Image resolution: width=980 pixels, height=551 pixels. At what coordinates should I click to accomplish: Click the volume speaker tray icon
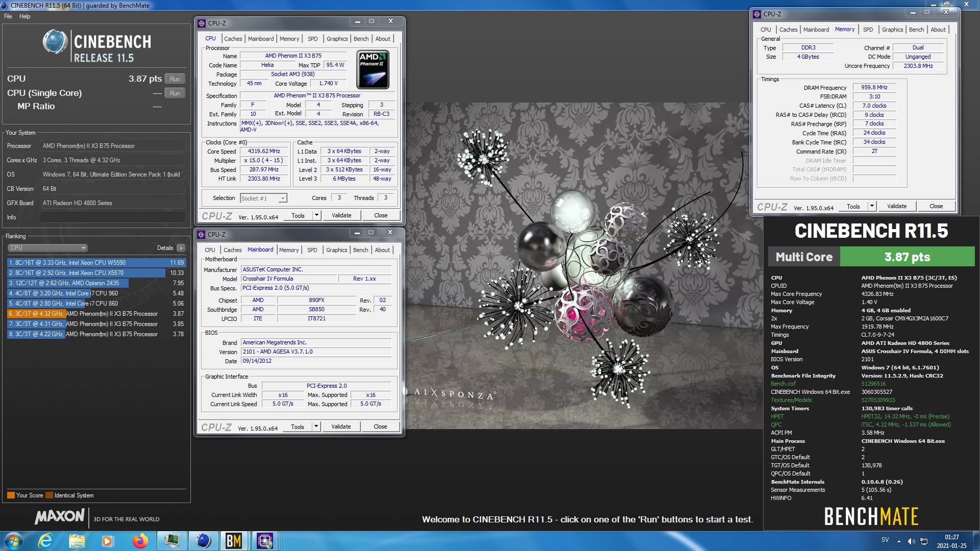[911, 541]
